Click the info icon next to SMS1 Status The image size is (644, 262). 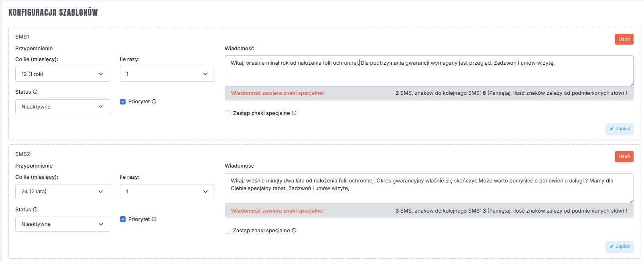(35, 92)
